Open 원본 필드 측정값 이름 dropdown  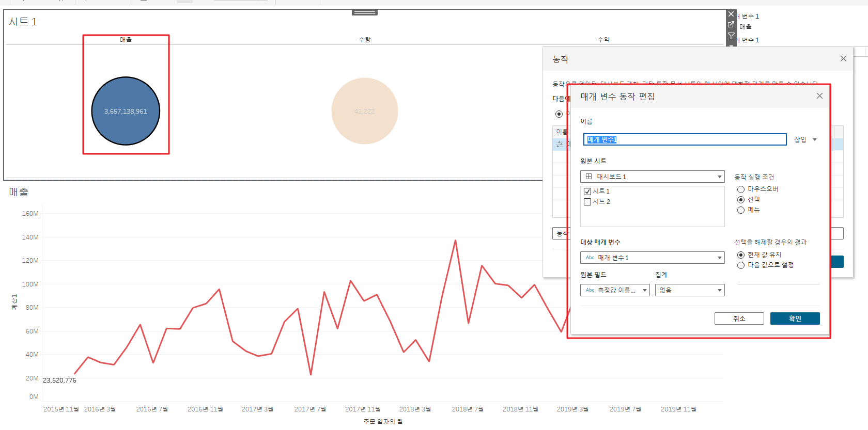pos(615,290)
